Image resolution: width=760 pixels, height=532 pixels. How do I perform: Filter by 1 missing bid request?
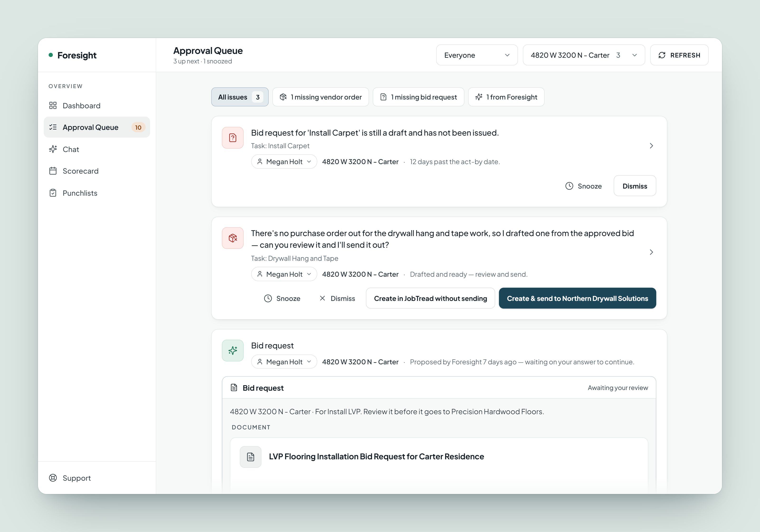tap(418, 97)
